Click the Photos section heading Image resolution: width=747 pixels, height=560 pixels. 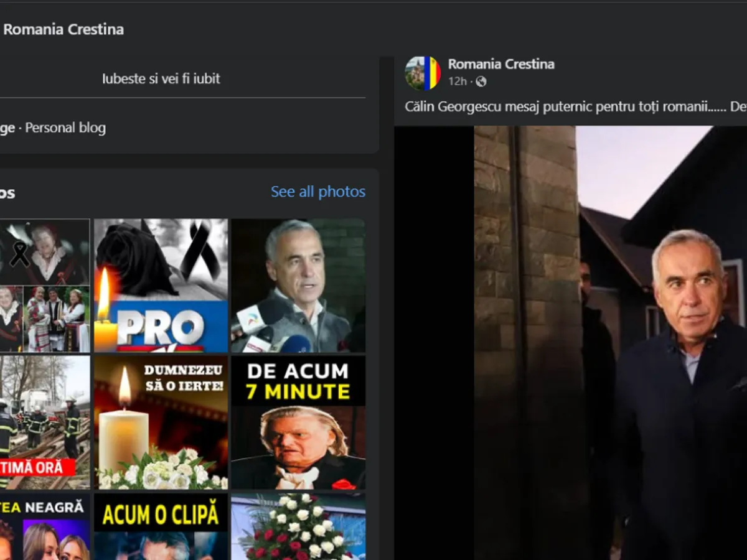tap(7, 192)
